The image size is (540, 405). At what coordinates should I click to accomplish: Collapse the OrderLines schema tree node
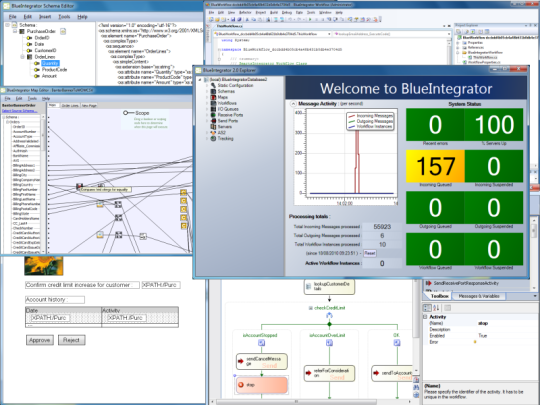click(22, 57)
